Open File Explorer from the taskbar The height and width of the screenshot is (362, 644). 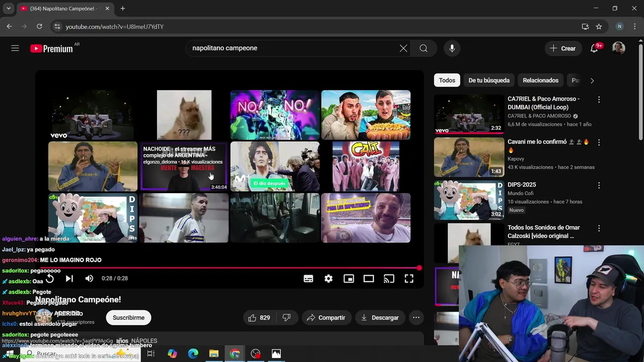(214, 353)
